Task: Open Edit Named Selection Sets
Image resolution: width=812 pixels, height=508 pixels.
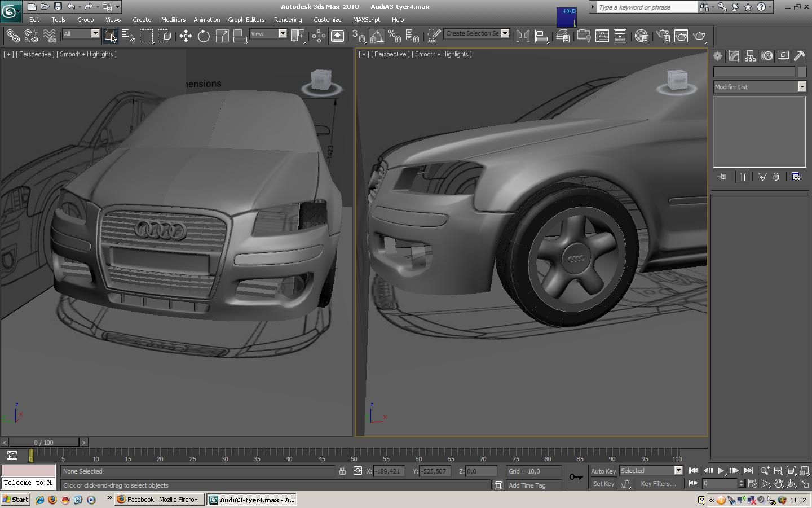Action: (x=434, y=36)
